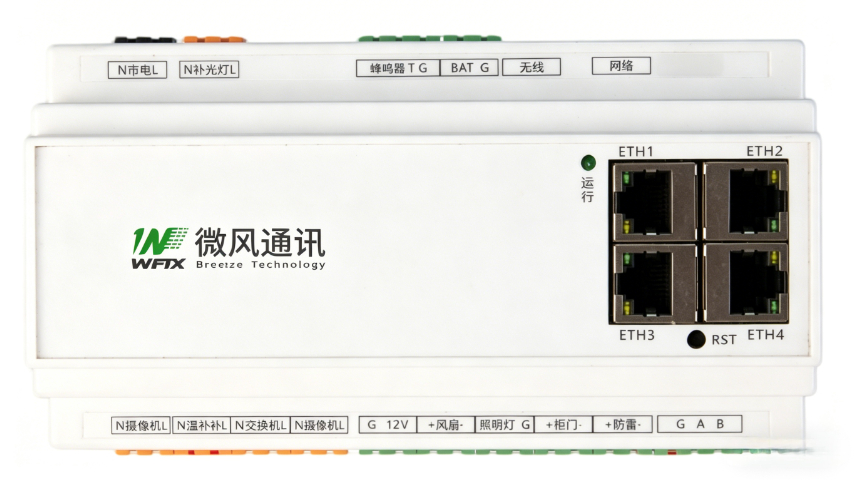Click the +柜门- label
Screen dimensions: 854x480
(x=564, y=424)
